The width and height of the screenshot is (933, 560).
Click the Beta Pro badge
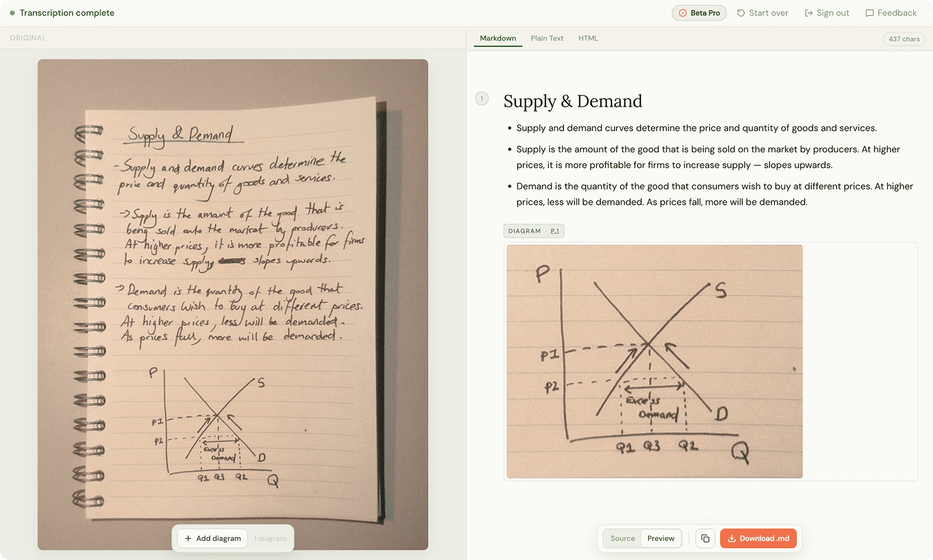[x=699, y=13]
